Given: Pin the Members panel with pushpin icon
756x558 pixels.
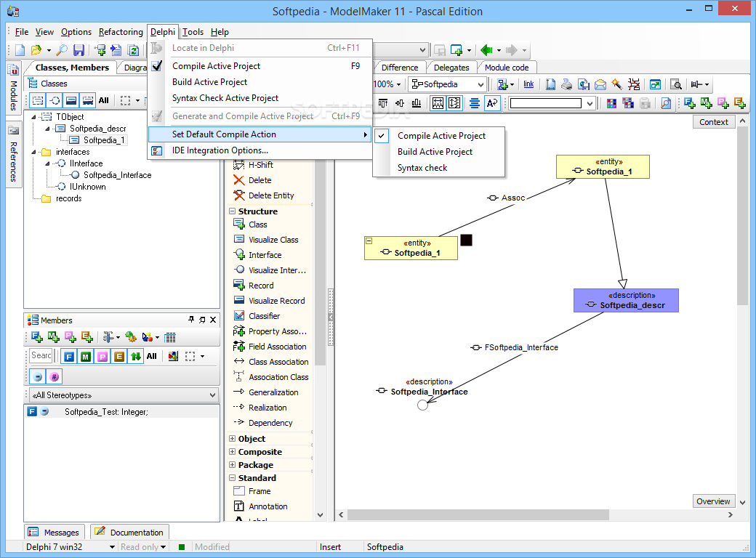Looking at the screenshot, I should [x=191, y=320].
